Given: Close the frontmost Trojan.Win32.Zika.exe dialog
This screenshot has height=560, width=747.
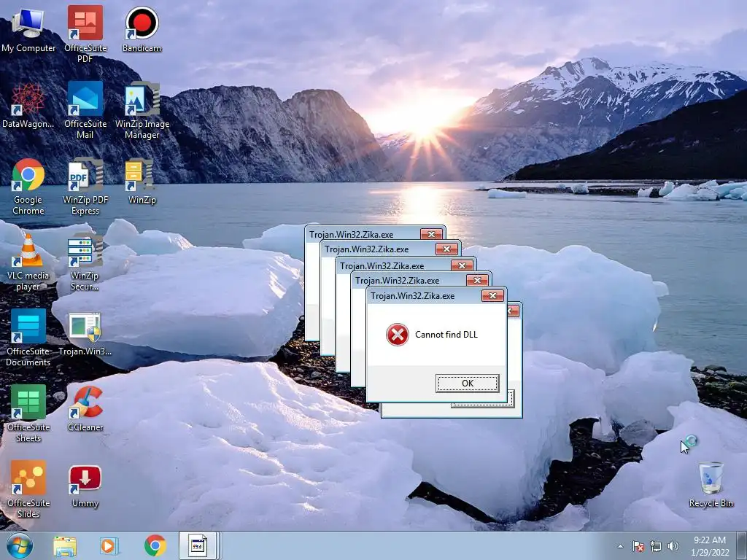Looking at the screenshot, I should 492,296.
